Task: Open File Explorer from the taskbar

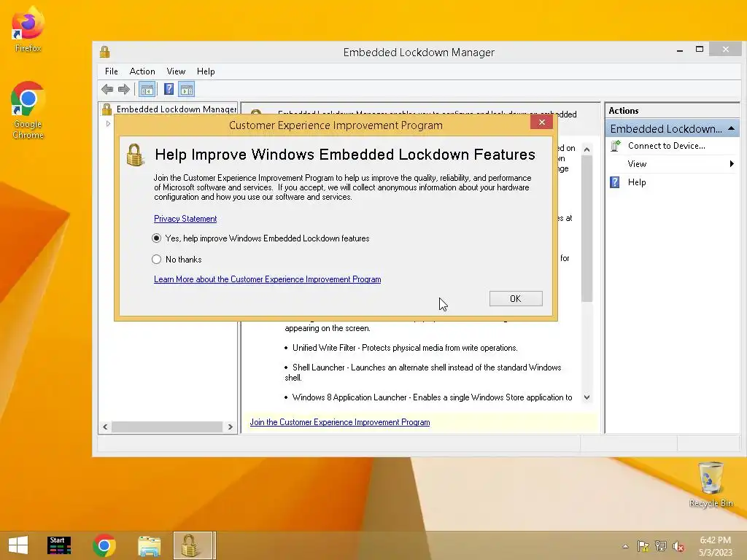Action: click(149, 545)
